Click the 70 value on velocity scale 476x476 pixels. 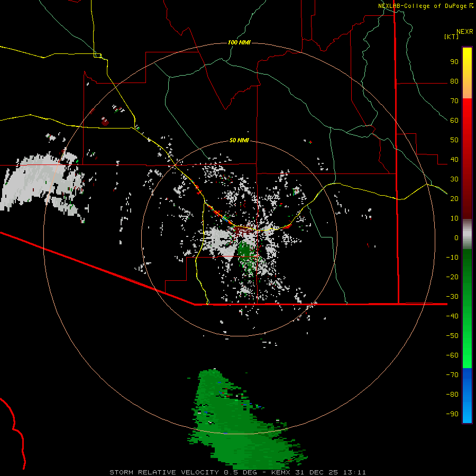(454, 101)
